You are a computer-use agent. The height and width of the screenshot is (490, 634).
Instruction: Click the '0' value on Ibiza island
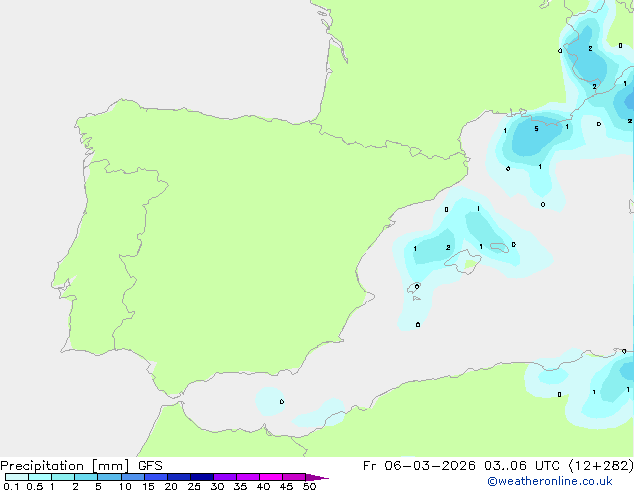[x=417, y=287]
